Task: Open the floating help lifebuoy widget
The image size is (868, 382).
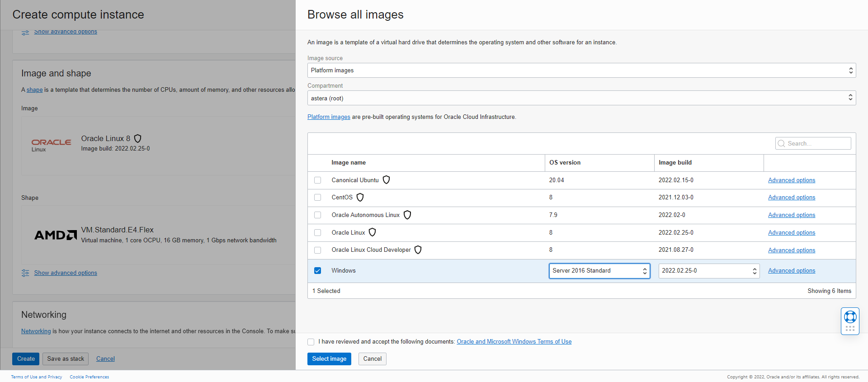Action: click(x=850, y=317)
